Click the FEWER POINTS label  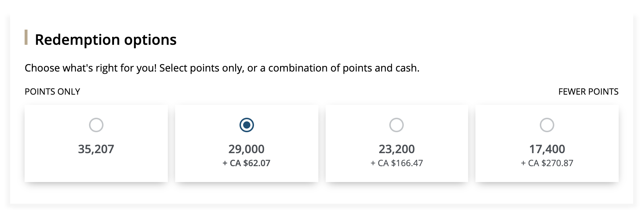tap(588, 92)
